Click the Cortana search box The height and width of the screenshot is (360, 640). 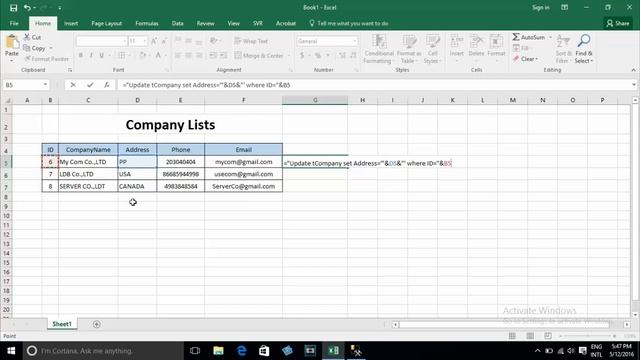tap(103, 351)
